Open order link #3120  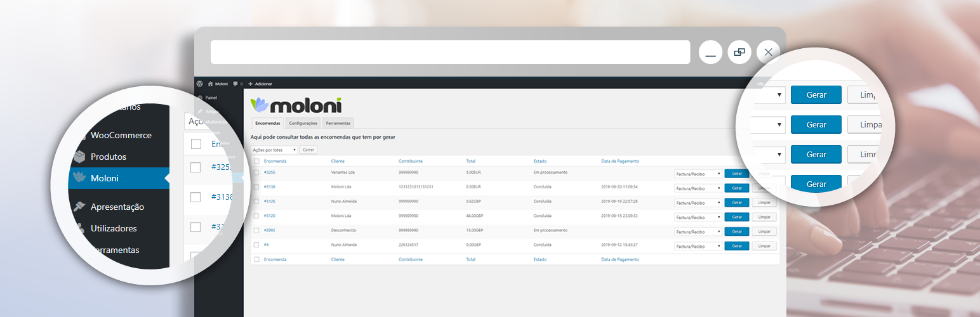coord(270,216)
